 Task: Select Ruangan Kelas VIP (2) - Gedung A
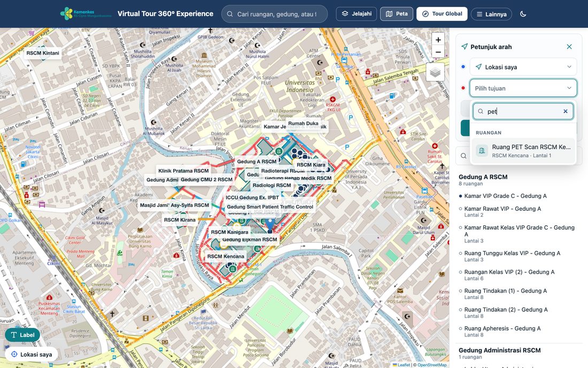point(509,275)
